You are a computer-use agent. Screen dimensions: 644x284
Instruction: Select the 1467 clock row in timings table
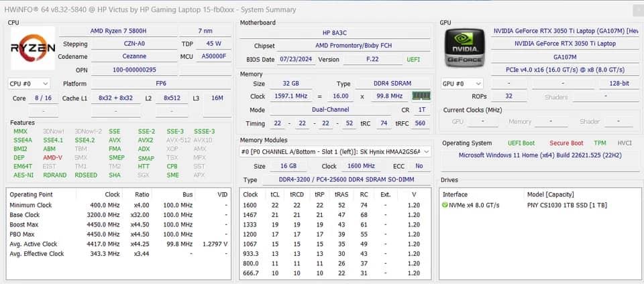[x=335, y=215]
